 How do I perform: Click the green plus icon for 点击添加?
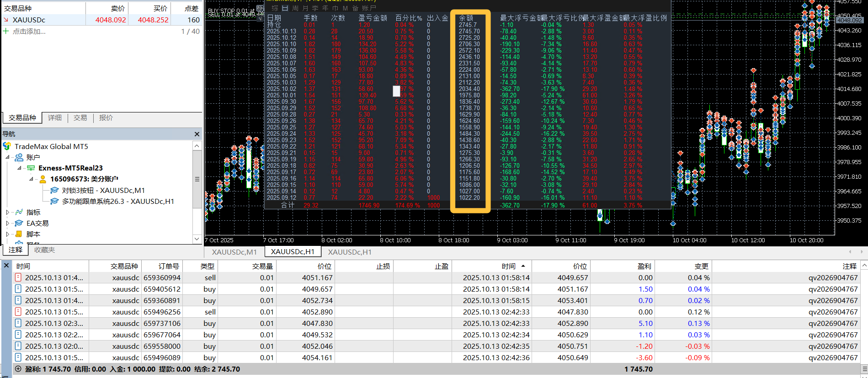point(6,31)
